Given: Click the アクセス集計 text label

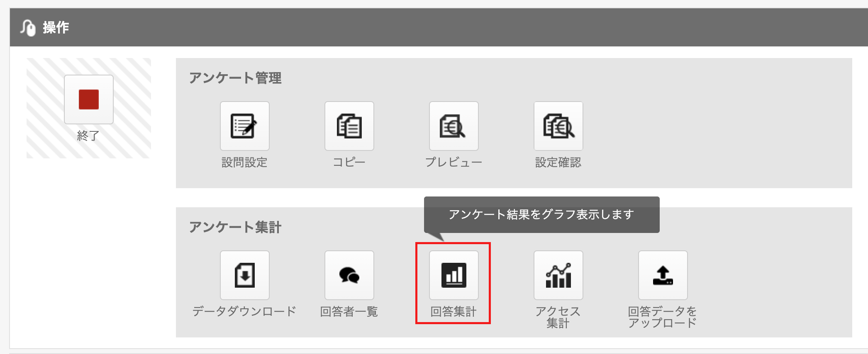Looking at the screenshot, I should pyautogui.click(x=558, y=317).
